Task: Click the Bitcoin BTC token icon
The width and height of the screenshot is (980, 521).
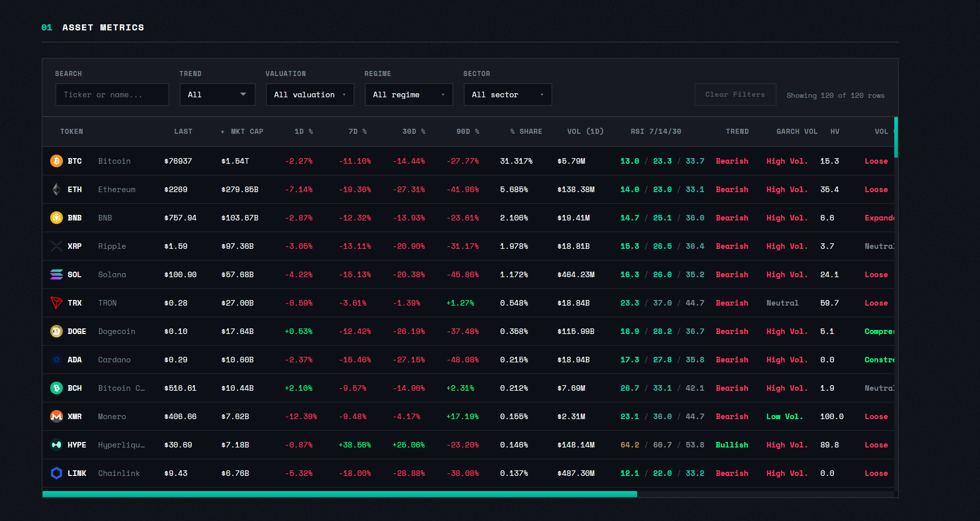Action: pos(56,161)
